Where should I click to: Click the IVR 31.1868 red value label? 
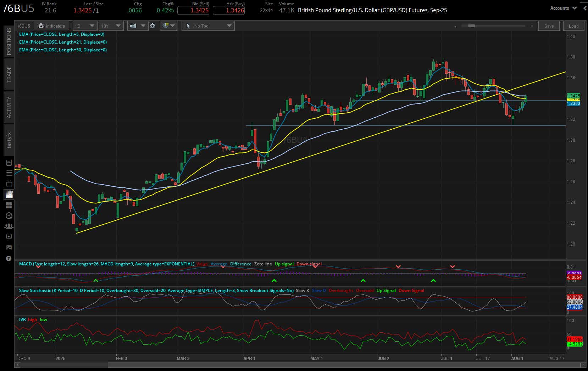(x=575, y=339)
